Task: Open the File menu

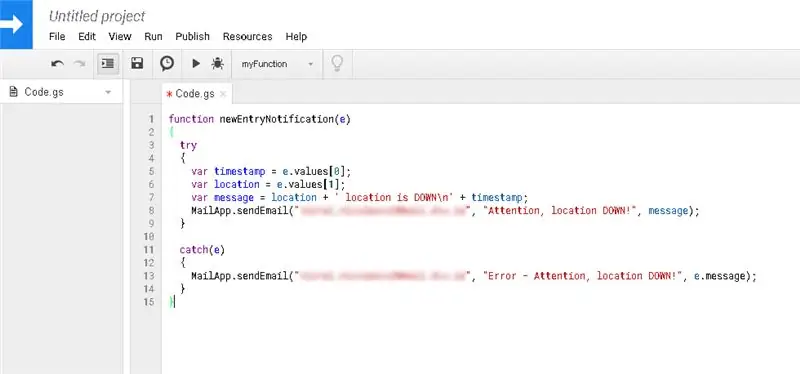Action: point(57,37)
